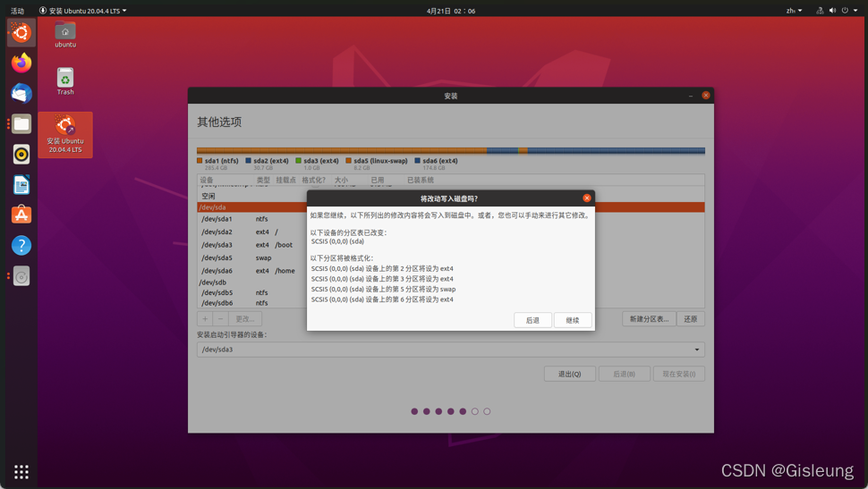
Task: Click the Ubuntu installer icon in dock
Action: tap(21, 33)
